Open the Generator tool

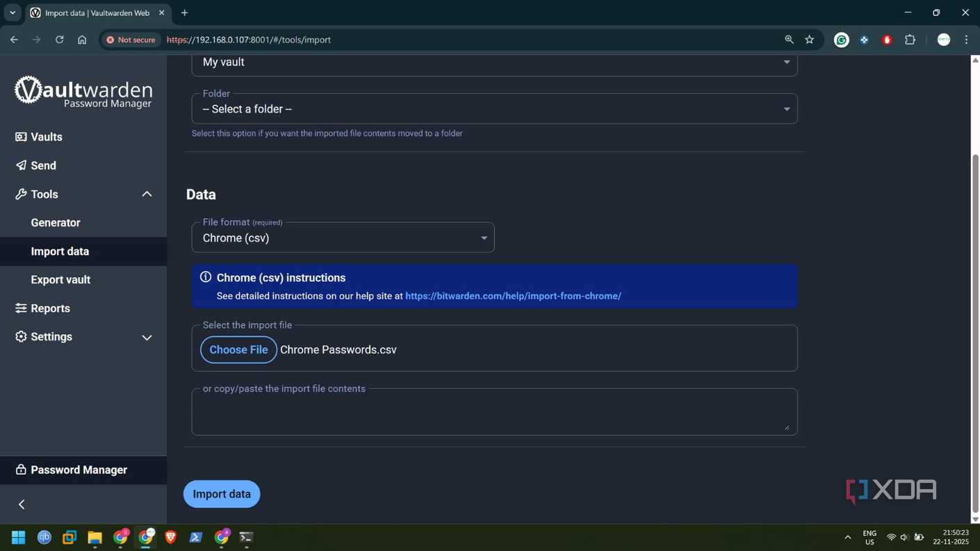click(56, 222)
